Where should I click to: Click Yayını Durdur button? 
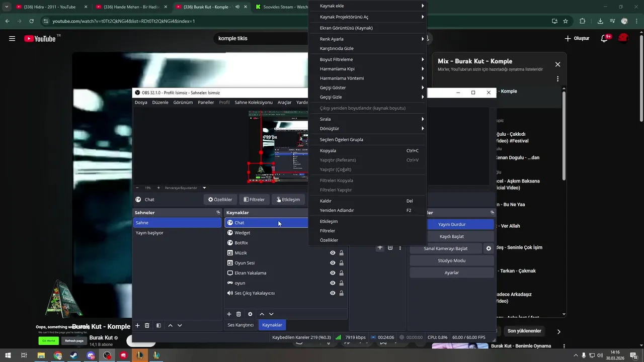(x=452, y=224)
